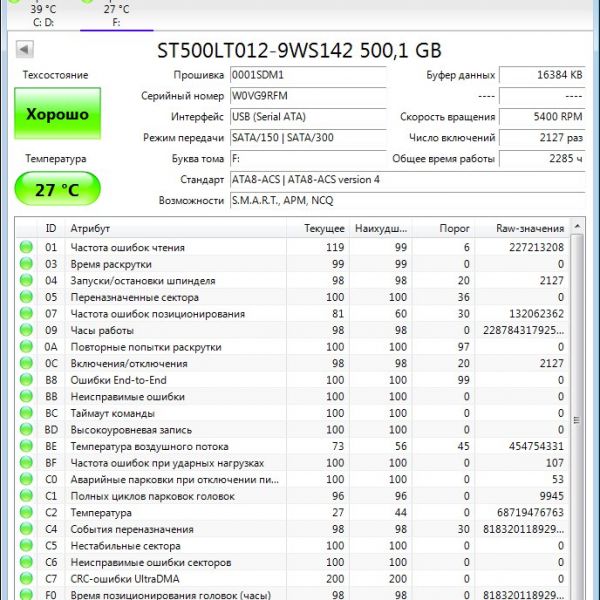
Task: Click the Стандарт field ATA8-ACS
Action: [408, 179]
